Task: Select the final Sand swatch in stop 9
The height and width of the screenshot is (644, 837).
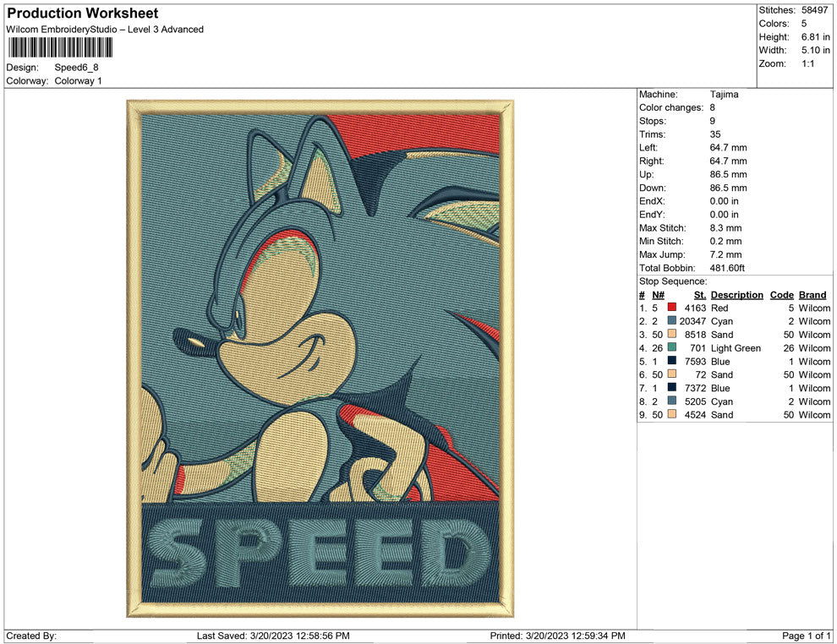Action: [x=672, y=414]
